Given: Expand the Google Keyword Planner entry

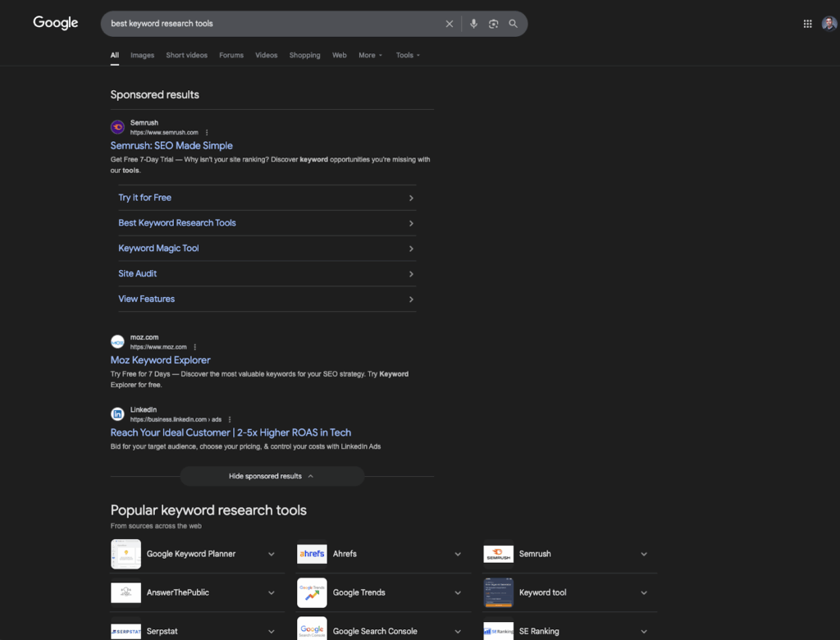Looking at the screenshot, I should 271,554.
